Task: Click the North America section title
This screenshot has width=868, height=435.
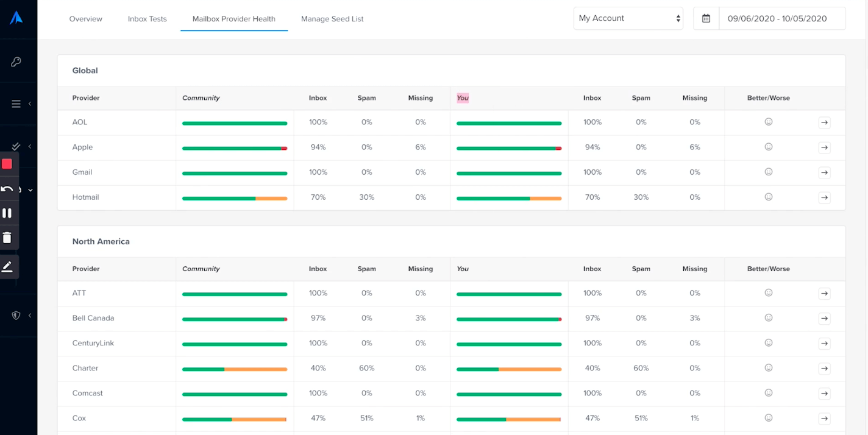Action: [x=101, y=241]
